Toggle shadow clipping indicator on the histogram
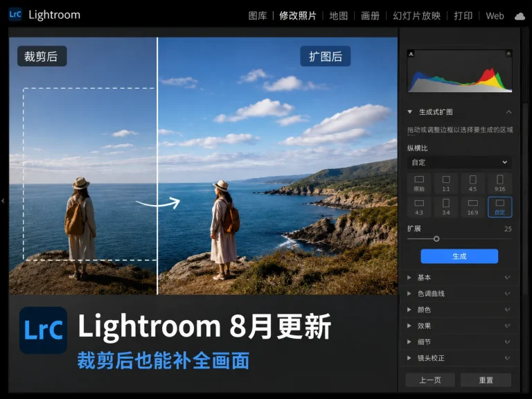Viewport: 532px width, 399px height. [411, 53]
